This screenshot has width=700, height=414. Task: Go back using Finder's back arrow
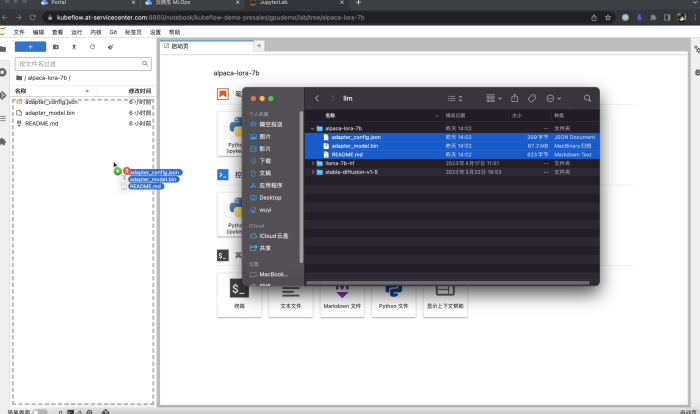click(317, 98)
